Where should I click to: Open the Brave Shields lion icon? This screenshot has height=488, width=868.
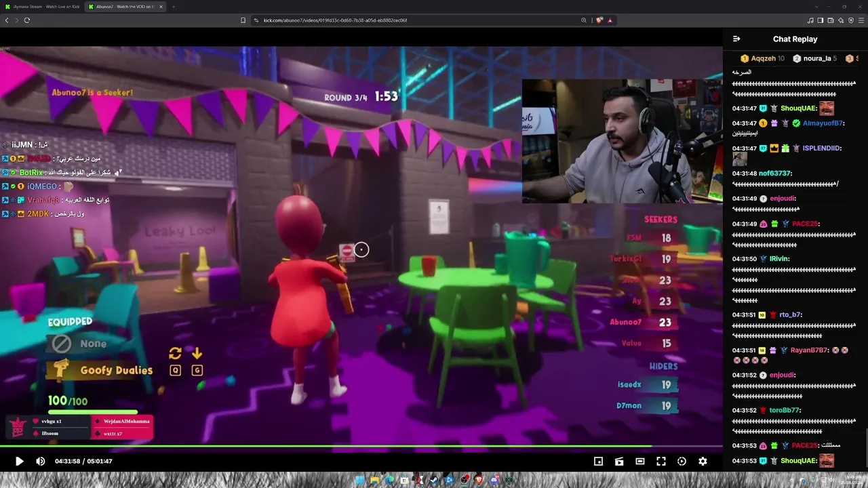point(599,20)
